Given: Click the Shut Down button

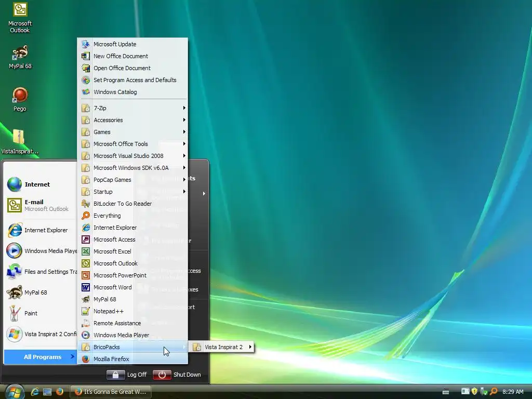Looking at the screenshot, I should (x=177, y=375).
